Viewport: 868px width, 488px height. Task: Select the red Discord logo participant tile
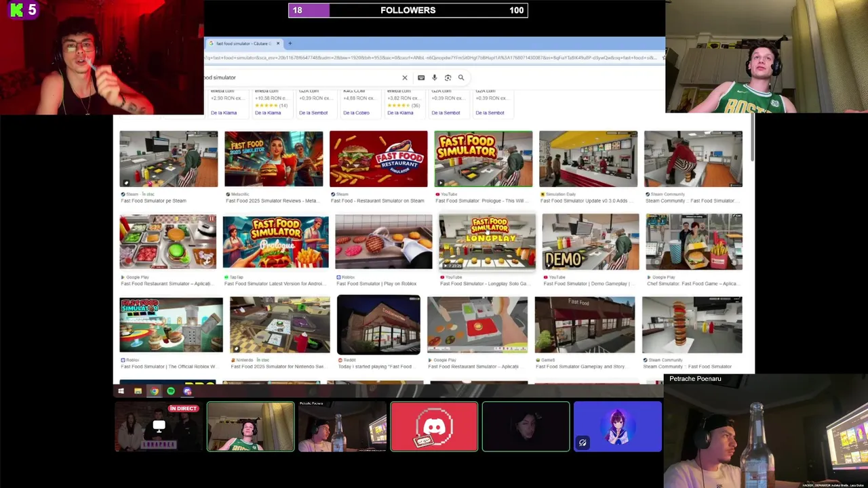click(x=434, y=427)
